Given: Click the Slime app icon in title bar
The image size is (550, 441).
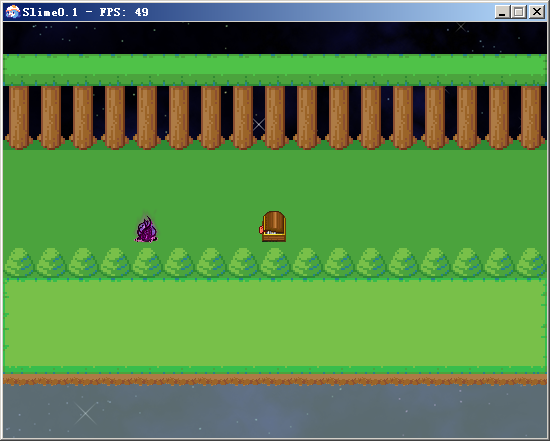Looking at the screenshot, I should point(13,12).
